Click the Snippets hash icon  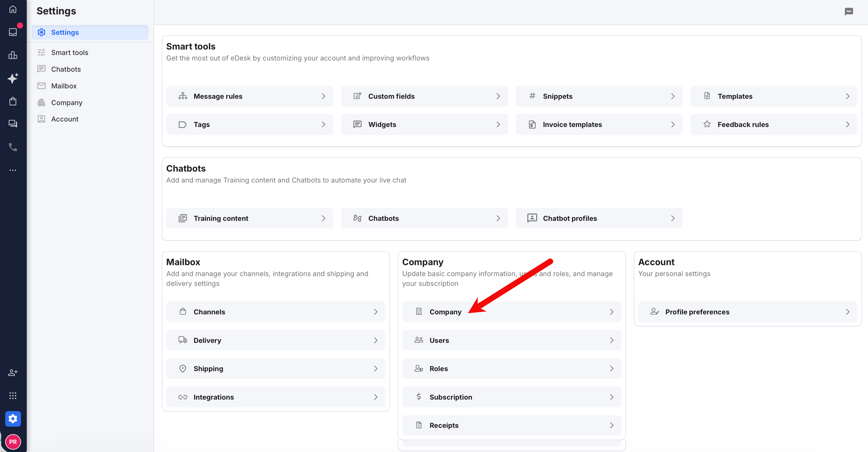click(532, 96)
